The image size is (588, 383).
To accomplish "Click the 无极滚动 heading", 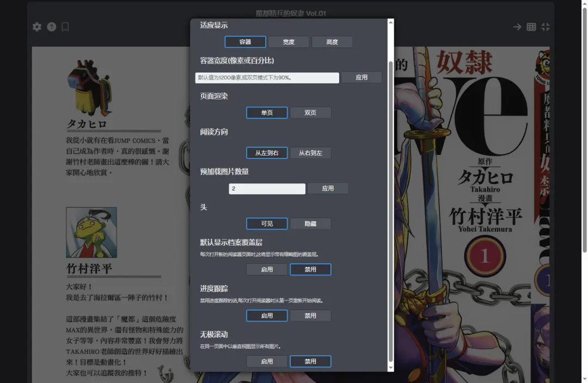I will click(x=214, y=334).
